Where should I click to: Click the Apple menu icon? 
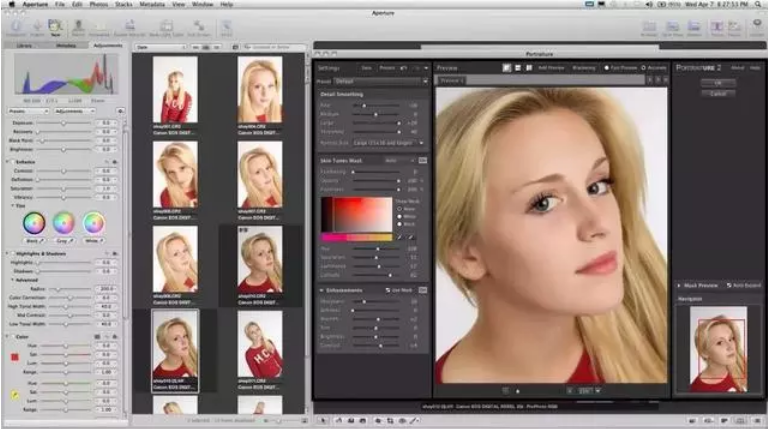(12, 4)
